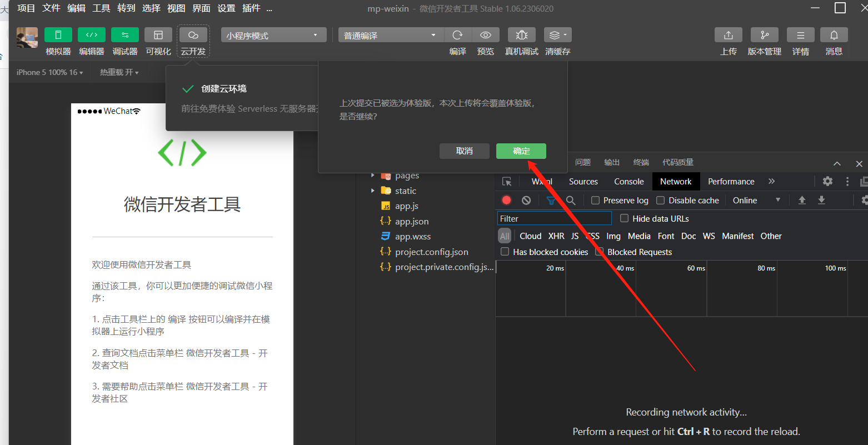Click the Compile (编译) refresh icon

tap(457, 35)
